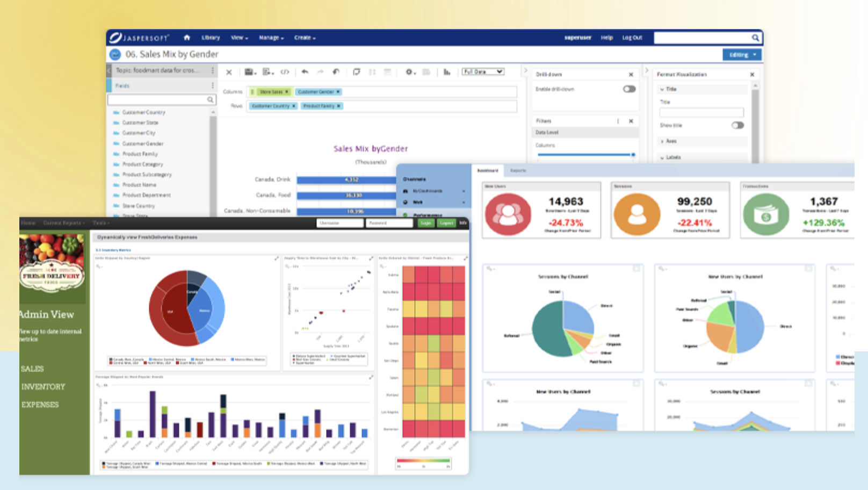Click the sort icon in the toolbar
The image size is (868, 490).
(x=372, y=72)
